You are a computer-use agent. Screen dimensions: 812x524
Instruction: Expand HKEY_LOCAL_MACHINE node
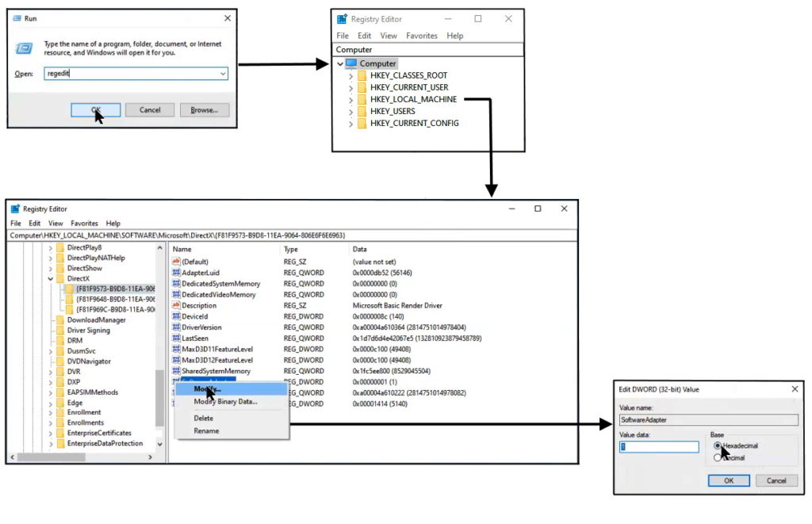point(350,100)
